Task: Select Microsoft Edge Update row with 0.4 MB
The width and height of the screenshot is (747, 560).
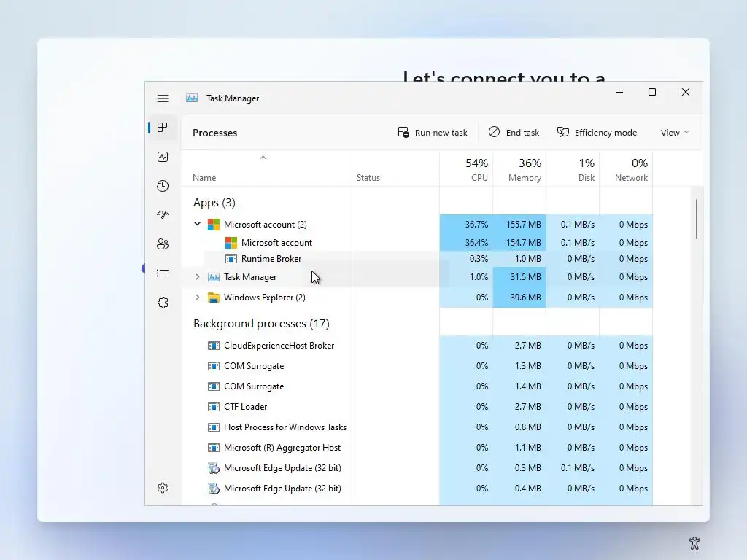Action: [417, 489]
